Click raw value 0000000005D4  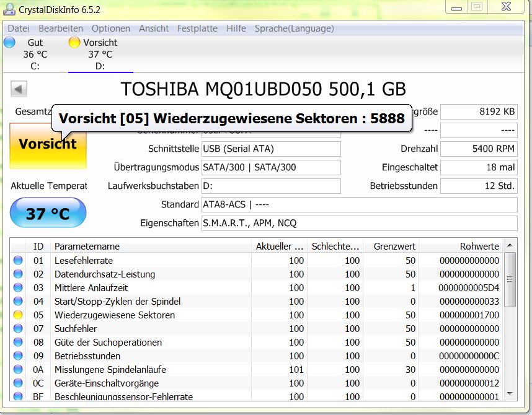point(469,288)
